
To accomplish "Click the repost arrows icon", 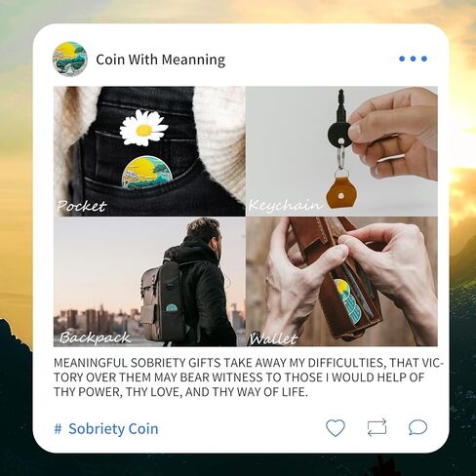I will pos(377,427).
